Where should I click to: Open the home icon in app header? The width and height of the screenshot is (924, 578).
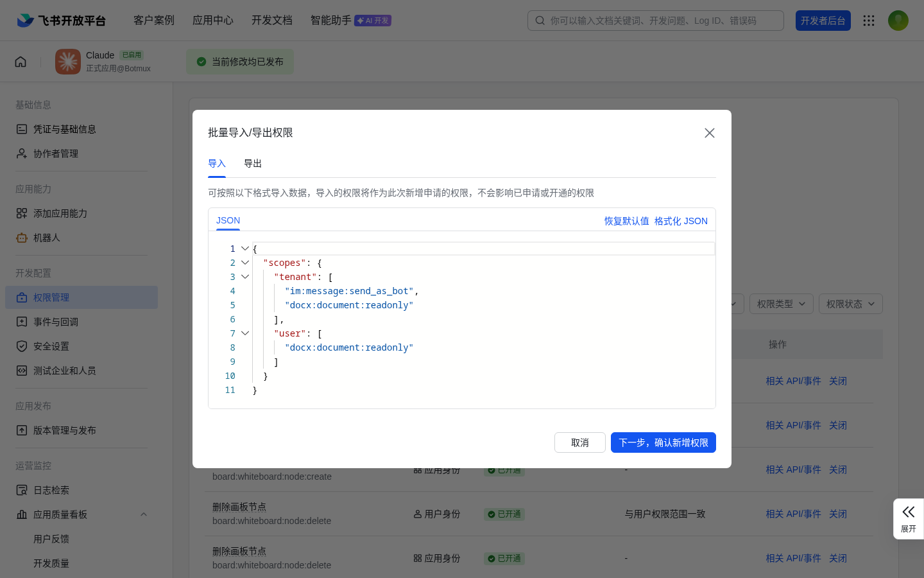click(x=21, y=62)
